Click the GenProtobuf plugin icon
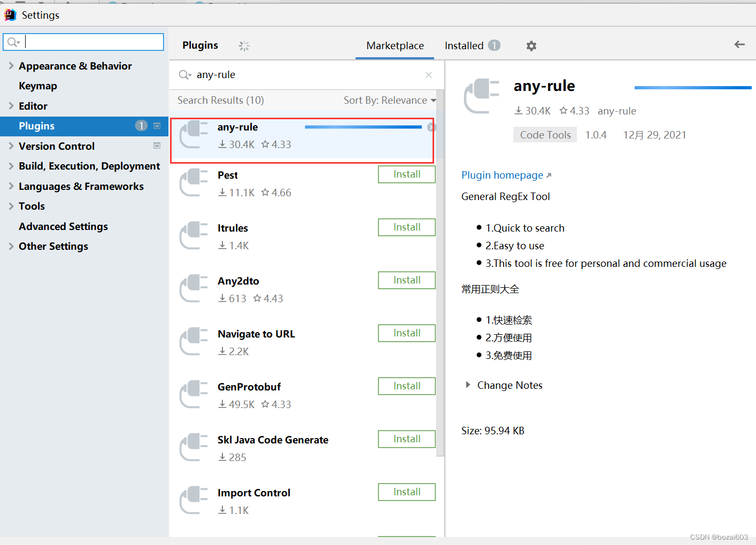Screen dimensions: 756x545 [194, 394]
